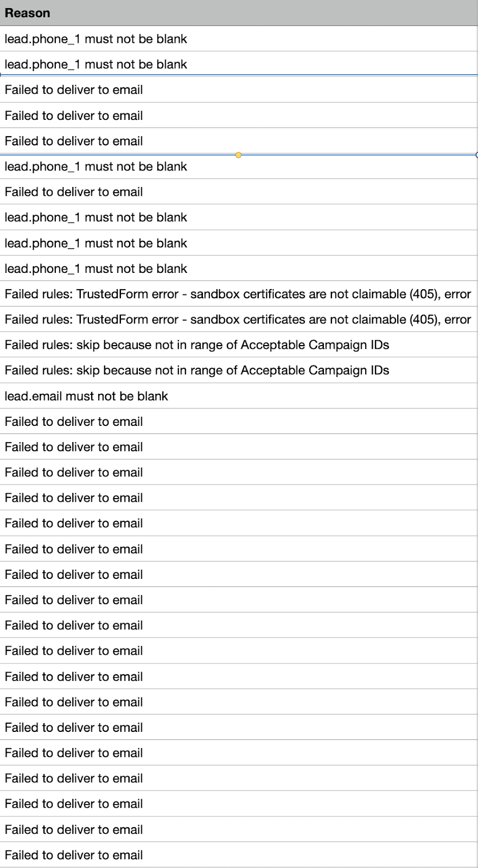Click second Failed to deliver to email cell from top
This screenshot has height=868, width=478.
click(x=74, y=116)
